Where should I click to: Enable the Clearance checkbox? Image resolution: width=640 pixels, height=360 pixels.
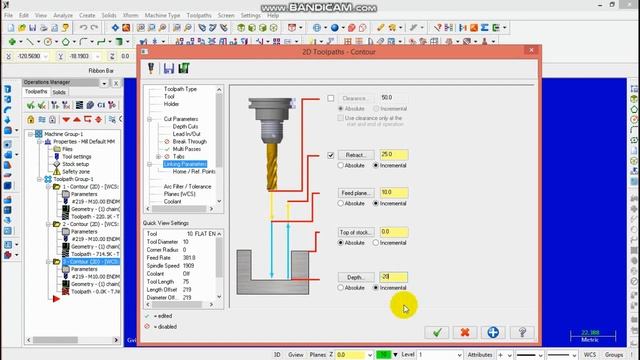tap(331, 98)
